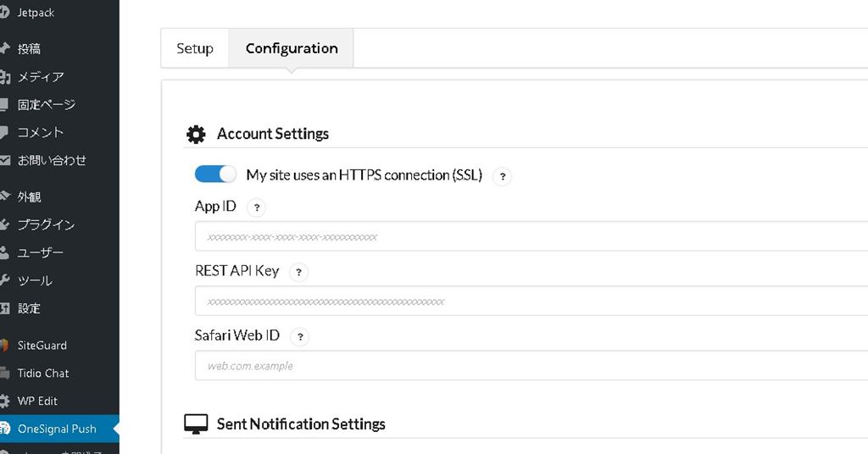Open Tidio Chat from the sidebar
868x454 pixels.
pos(43,373)
